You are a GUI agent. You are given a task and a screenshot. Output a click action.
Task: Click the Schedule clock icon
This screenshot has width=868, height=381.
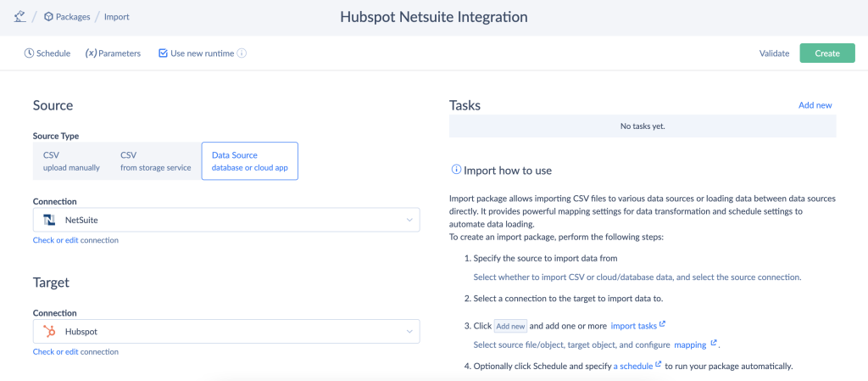pos(29,53)
